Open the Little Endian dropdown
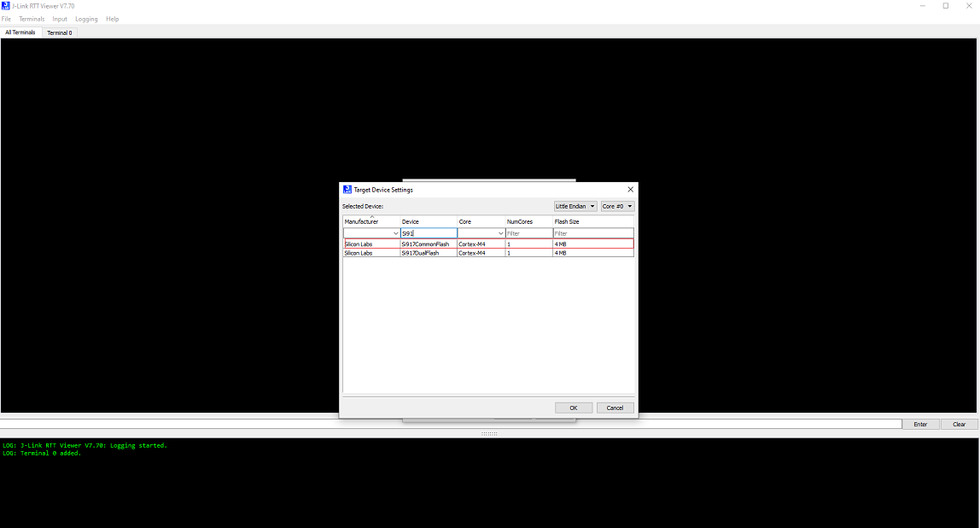Image resolution: width=980 pixels, height=528 pixels. click(575, 207)
